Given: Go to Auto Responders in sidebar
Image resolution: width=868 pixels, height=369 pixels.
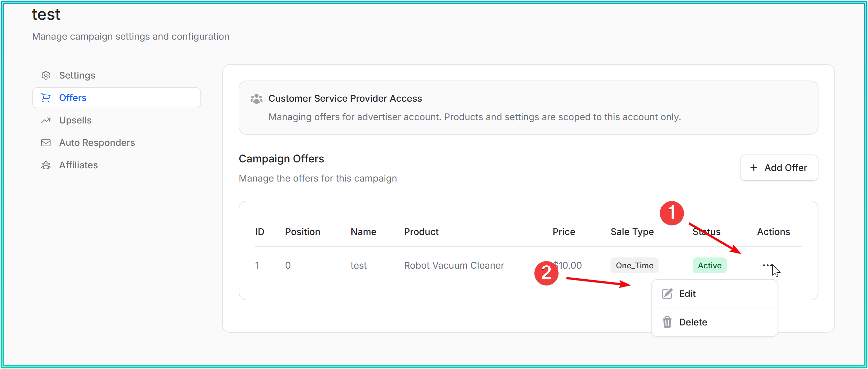Looking at the screenshot, I should coord(97,143).
